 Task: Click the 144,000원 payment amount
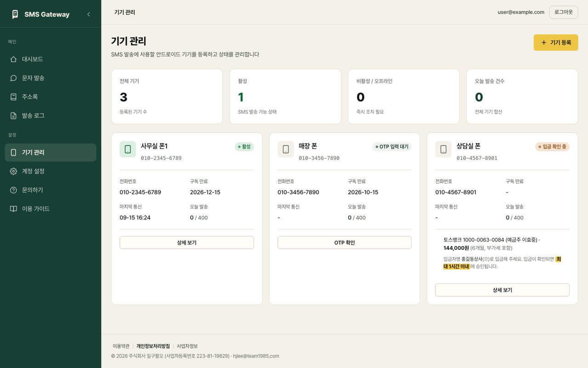tap(456, 248)
